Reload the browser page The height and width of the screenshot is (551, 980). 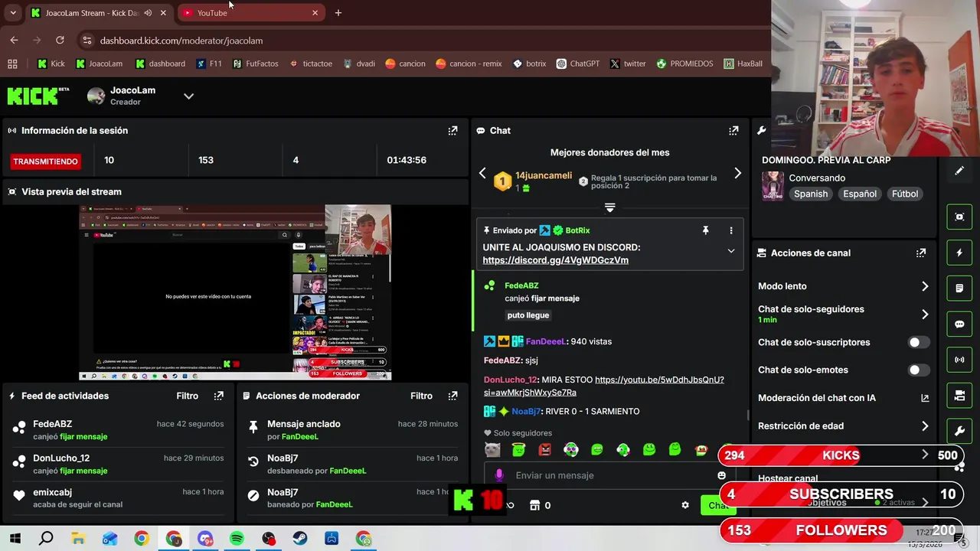click(60, 40)
